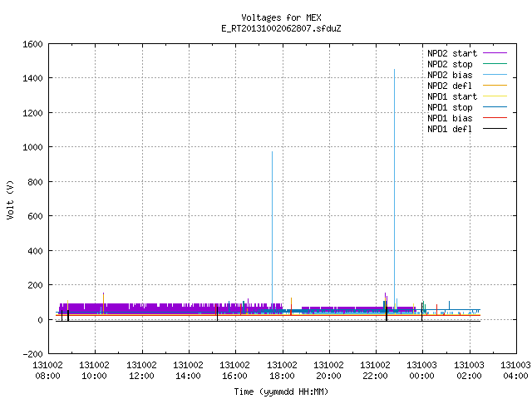Viewport: 532px width, 399px height.
Task: Click the 131003 04:00 x-axis label
Action: [x=515, y=371]
